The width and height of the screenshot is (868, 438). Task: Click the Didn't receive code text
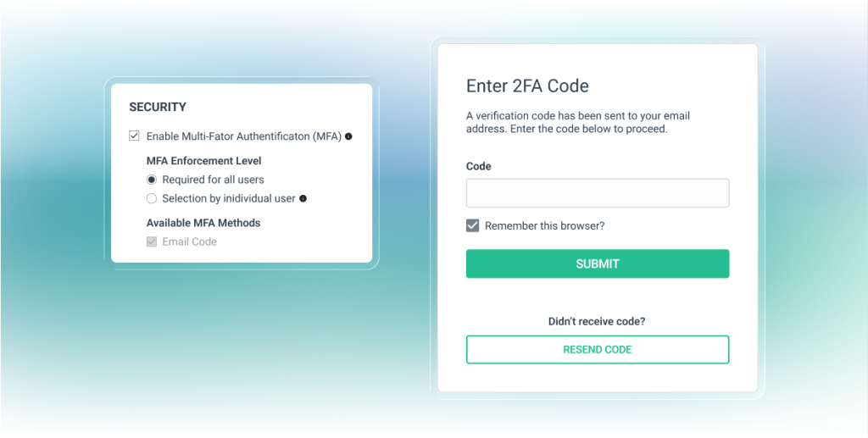(598, 321)
